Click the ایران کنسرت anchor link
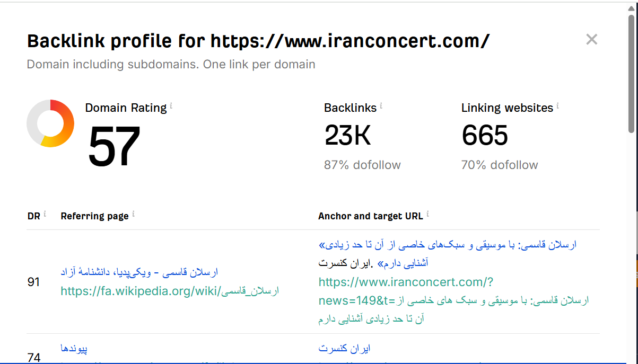The image size is (638, 364). [346, 348]
